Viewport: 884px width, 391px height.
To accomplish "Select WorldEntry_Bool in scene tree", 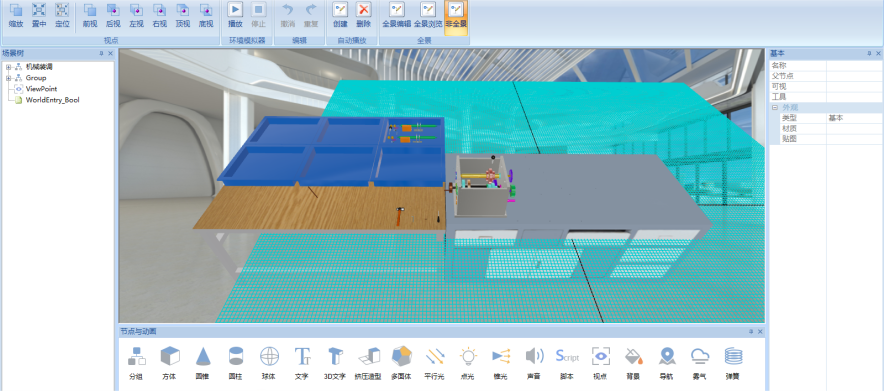I will (x=52, y=100).
